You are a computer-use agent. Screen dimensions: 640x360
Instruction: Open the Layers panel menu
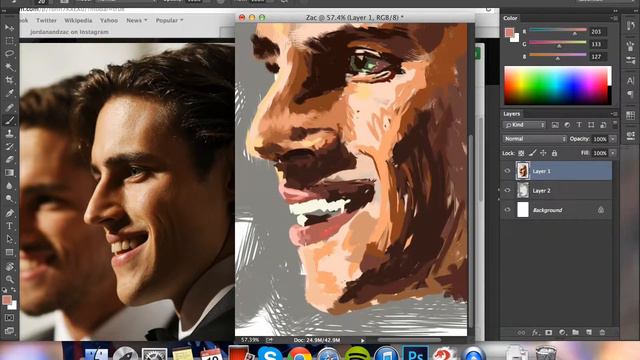click(x=614, y=114)
